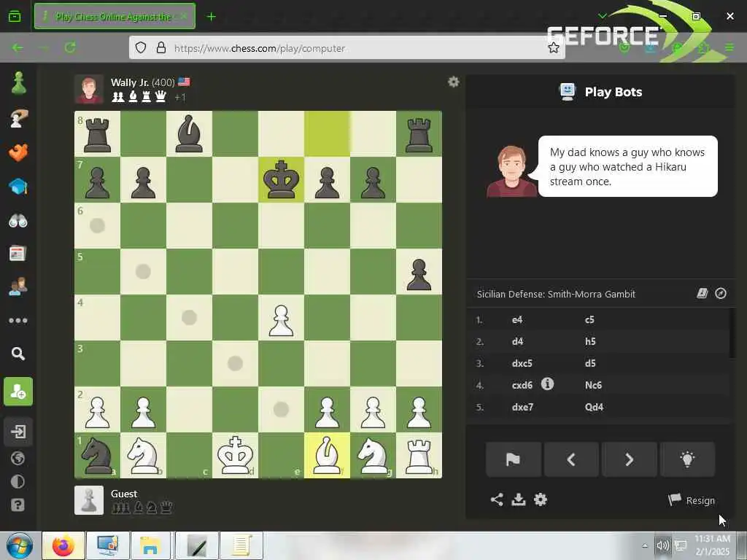This screenshot has height=560, width=747.
Task: Expand More from the three-dots sidebar icon
Action: [18, 321]
